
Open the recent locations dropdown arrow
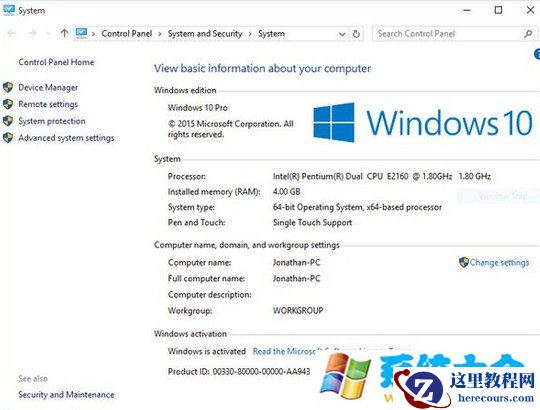click(49, 34)
